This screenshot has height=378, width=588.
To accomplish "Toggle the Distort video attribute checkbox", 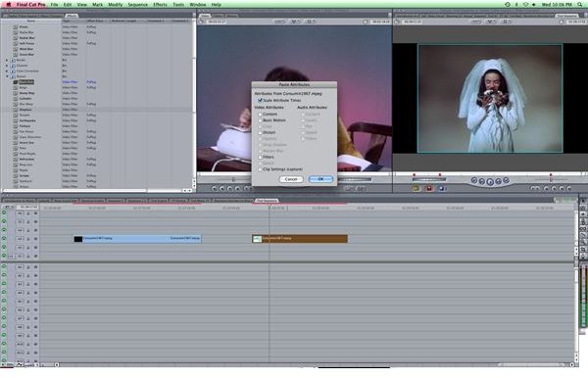I will coord(260,132).
